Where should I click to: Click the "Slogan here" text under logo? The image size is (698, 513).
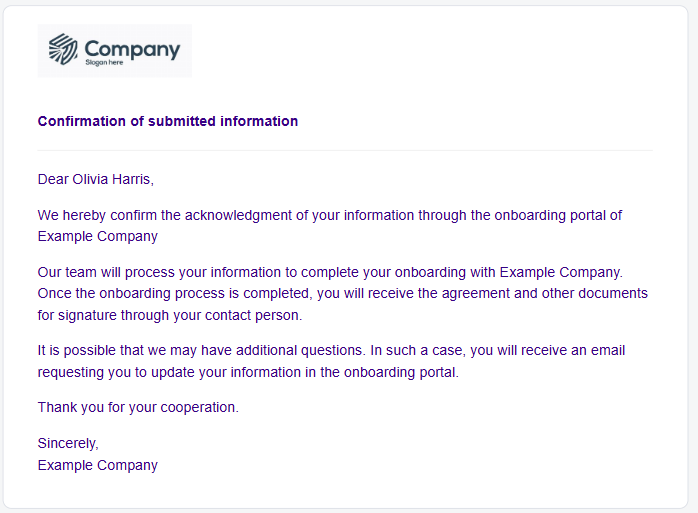[104, 63]
